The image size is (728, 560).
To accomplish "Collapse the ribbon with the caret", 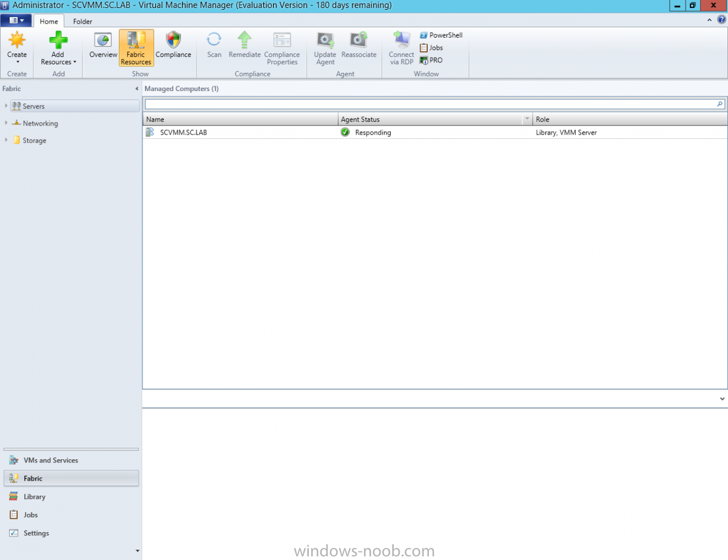I will coord(710,20).
